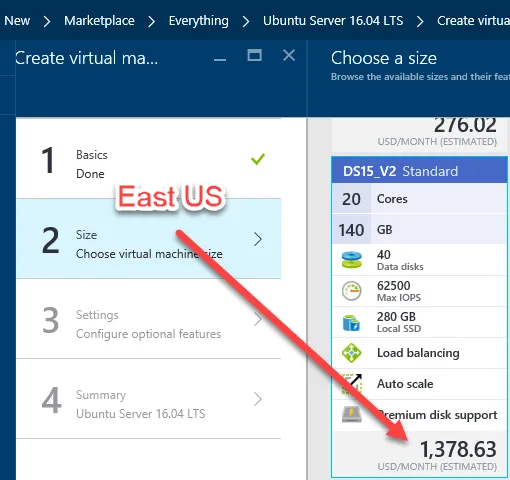Select the DS15_V2 Standard size card header

(419, 171)
